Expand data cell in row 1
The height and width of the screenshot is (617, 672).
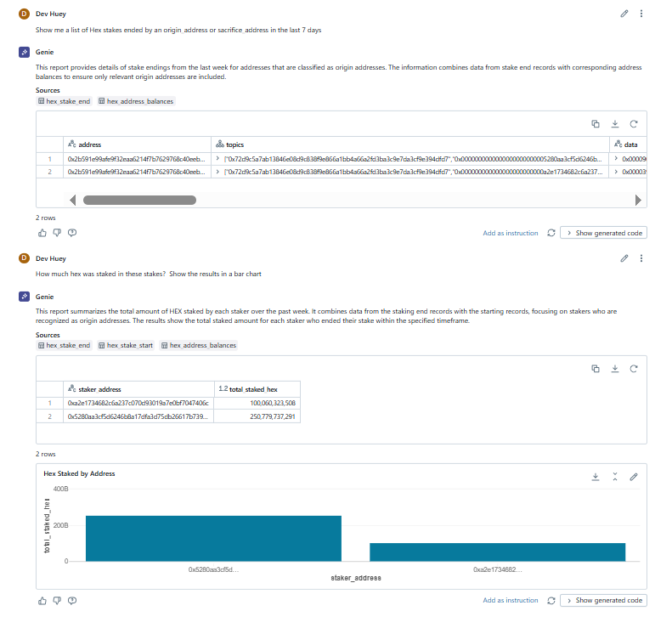click(x=616, y=159)
